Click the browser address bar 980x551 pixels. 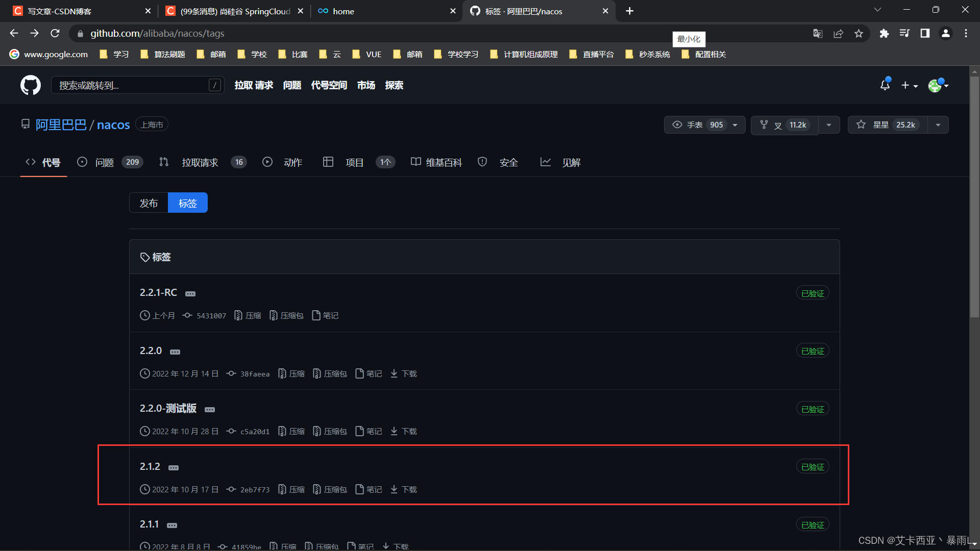pyautogui.click(x=439, y=33)
